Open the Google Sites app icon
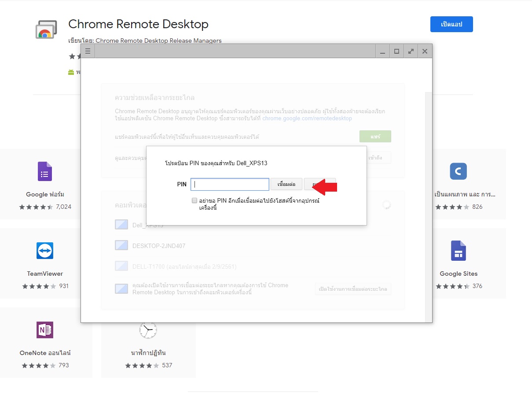 click(459, 251)
